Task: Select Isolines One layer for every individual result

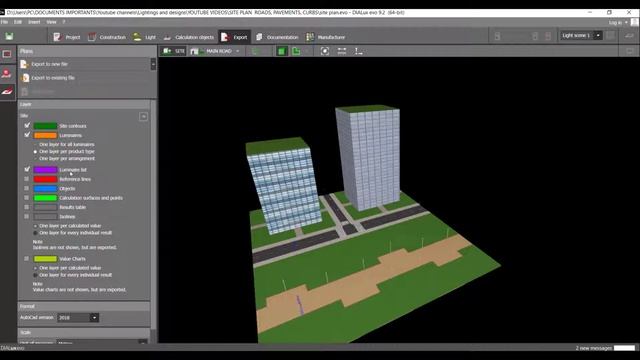Action: click(x=35, y=233)
